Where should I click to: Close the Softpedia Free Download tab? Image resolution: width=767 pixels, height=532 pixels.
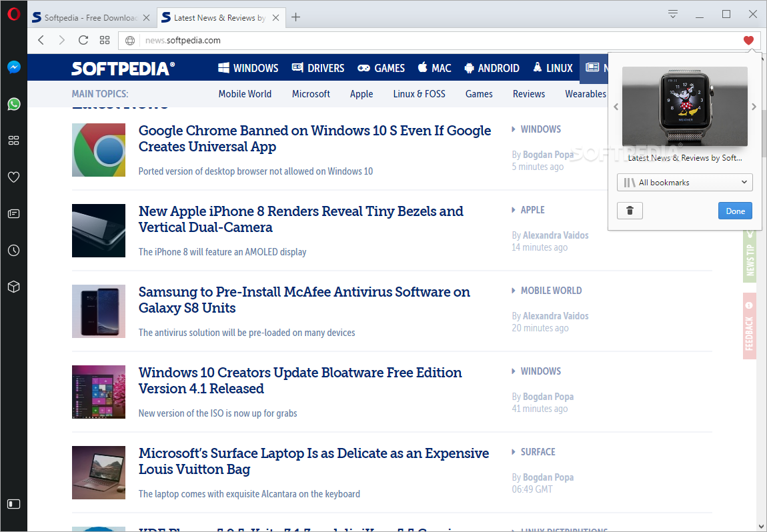click(x=146, y=17)
